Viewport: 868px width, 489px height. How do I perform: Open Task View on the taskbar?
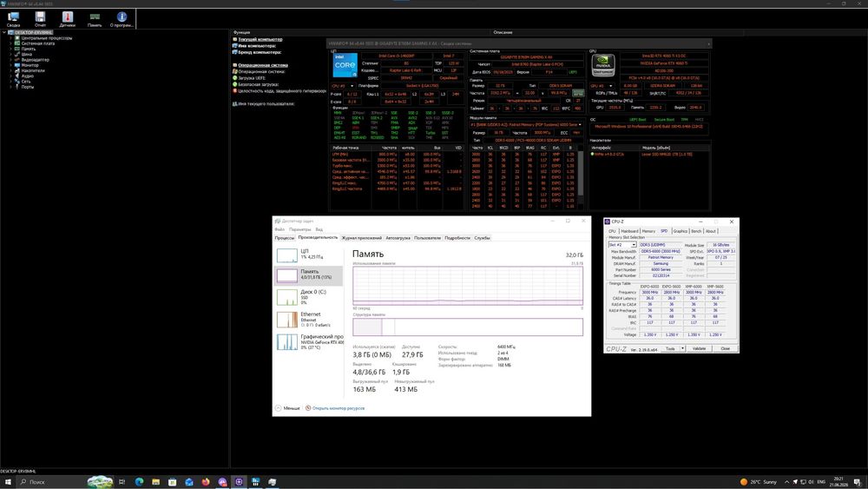pos(122,482)
